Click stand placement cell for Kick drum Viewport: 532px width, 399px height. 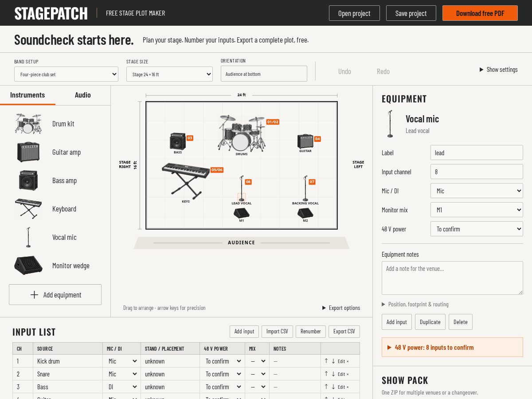170,361
